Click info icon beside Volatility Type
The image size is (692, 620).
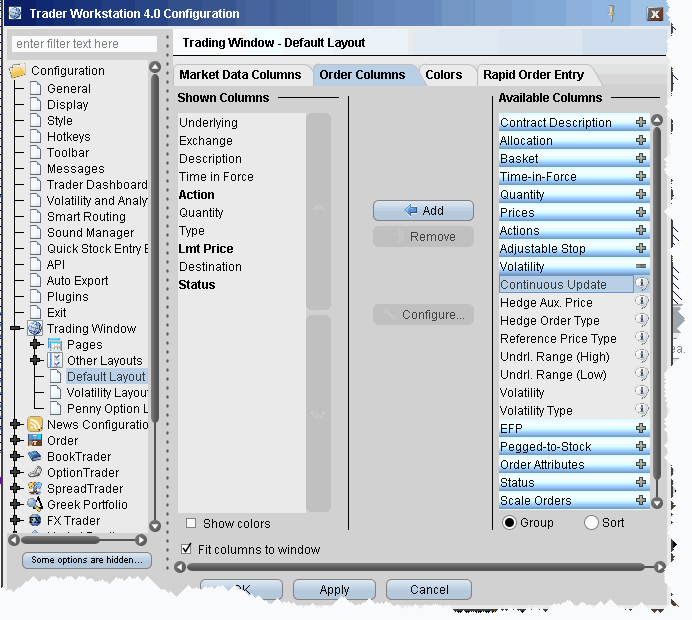[x=642, y=410]
